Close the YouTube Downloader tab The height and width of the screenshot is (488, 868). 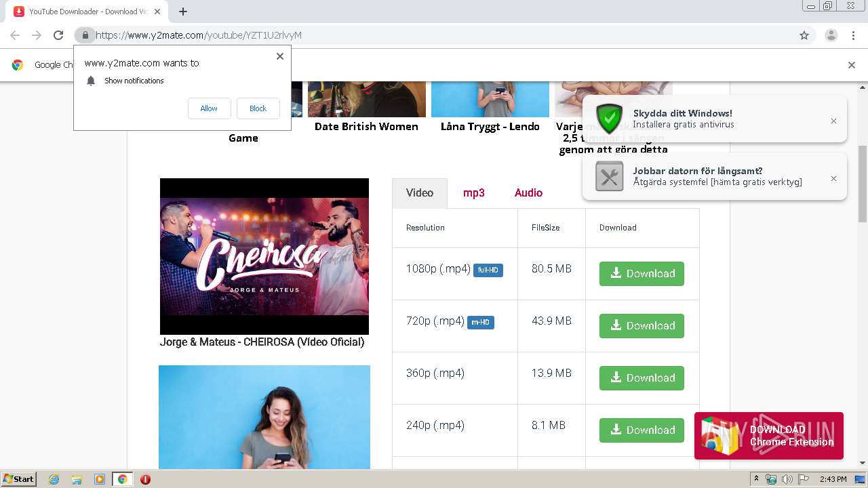(157, 12)
